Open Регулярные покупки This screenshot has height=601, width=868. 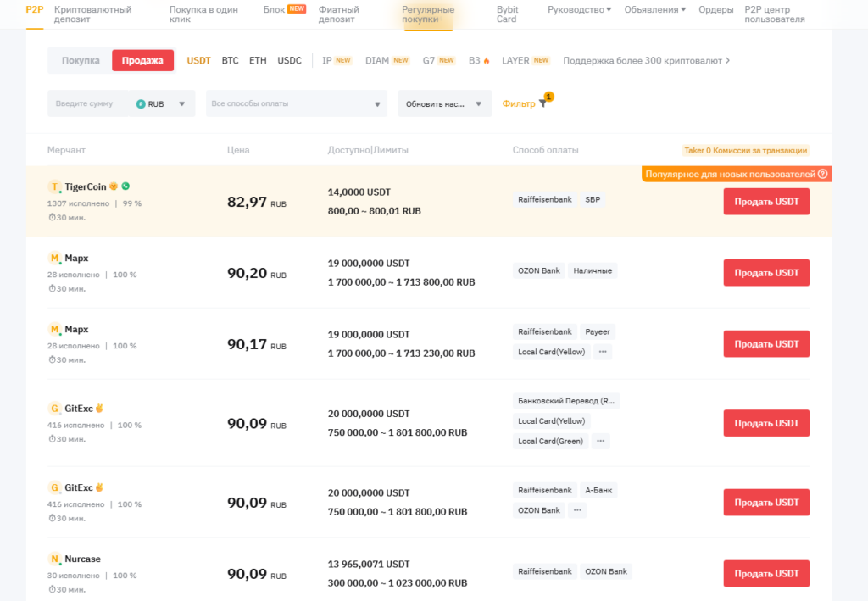coord(428,14)
